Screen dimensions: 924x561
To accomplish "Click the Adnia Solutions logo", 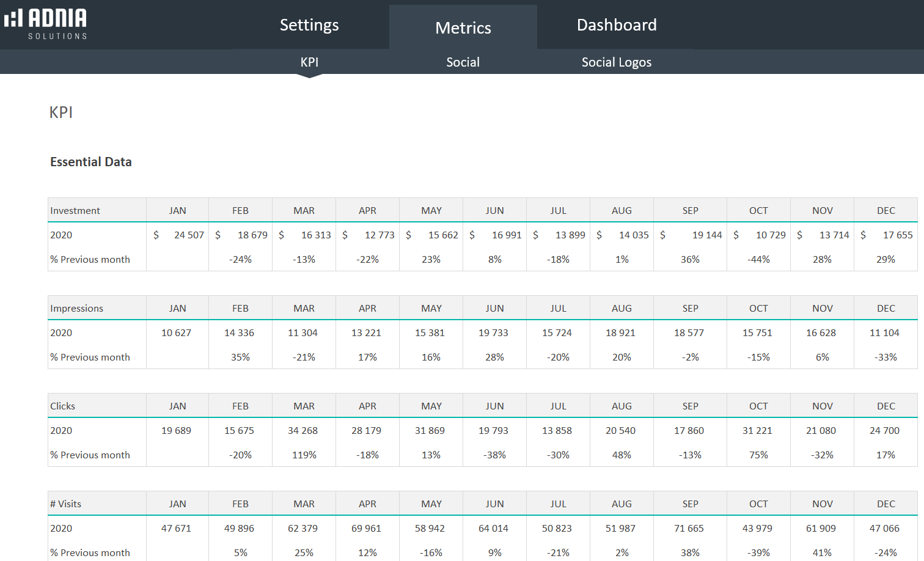I will pyautogui.click(x=46, y=24).
